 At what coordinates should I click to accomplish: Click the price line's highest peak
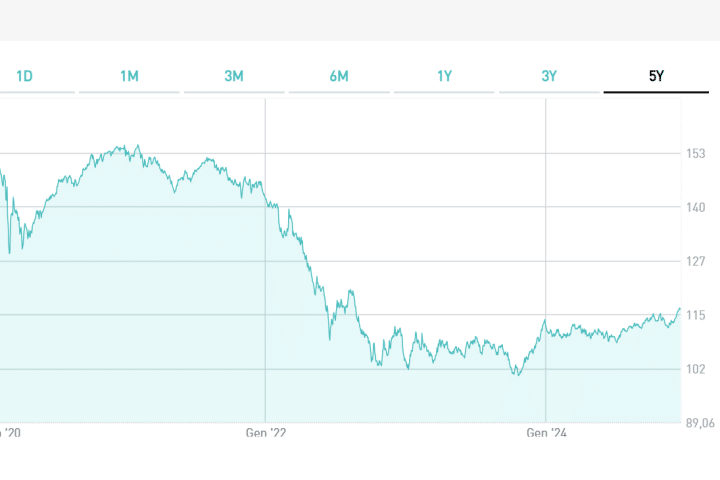[139, 146]
